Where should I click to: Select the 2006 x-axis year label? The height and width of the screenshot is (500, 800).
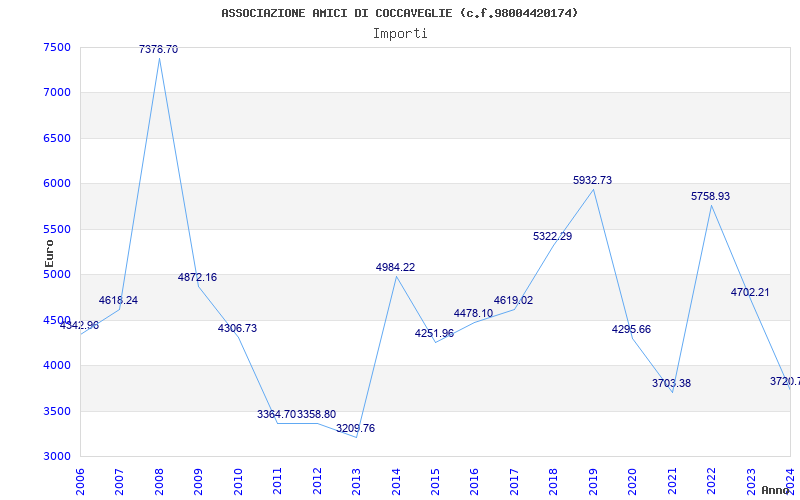point(80,482)
